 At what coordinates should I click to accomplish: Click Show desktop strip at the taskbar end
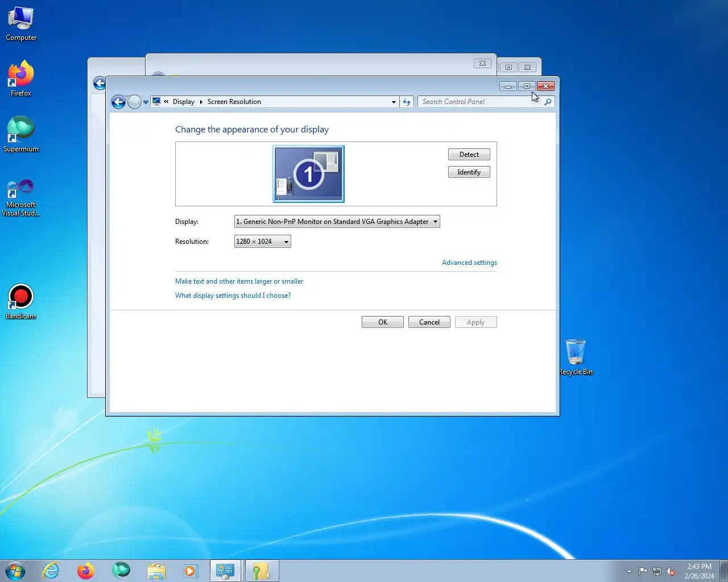coord(724,571)
